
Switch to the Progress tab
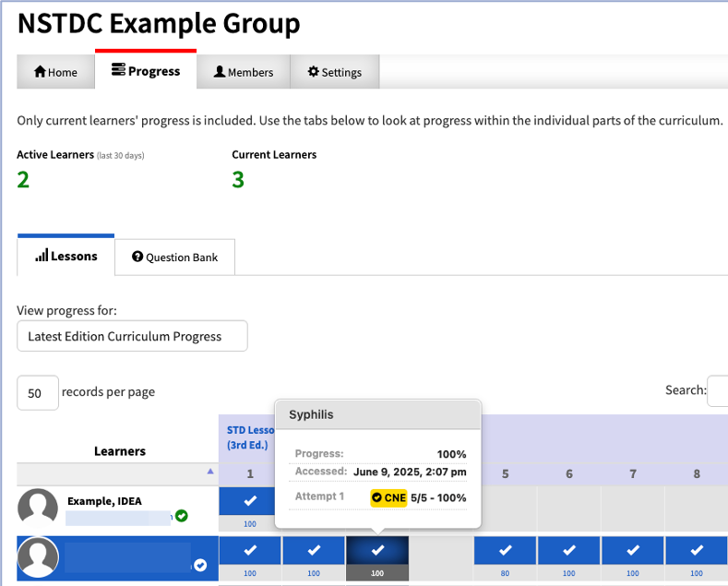pyautogui.click(x=146, y=70)
